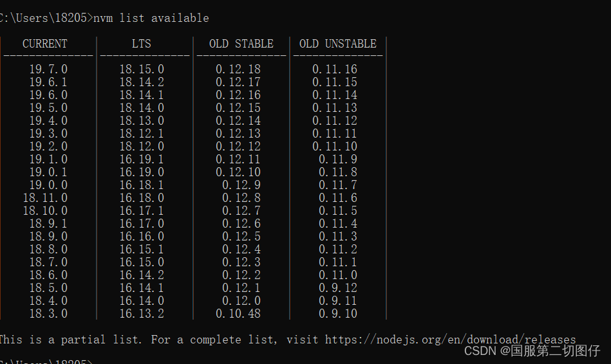Click LTS version 16.16.0
611x364 pixels.
pos(142,236)
